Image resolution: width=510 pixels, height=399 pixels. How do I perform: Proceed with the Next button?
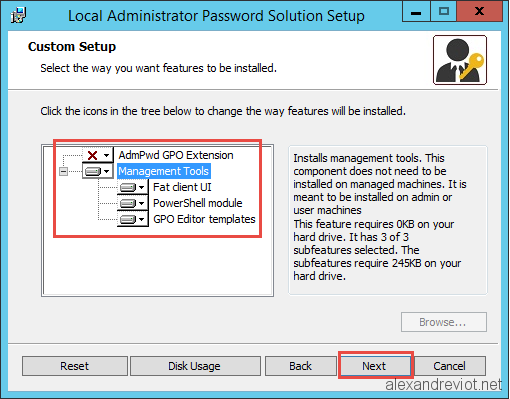375,366
